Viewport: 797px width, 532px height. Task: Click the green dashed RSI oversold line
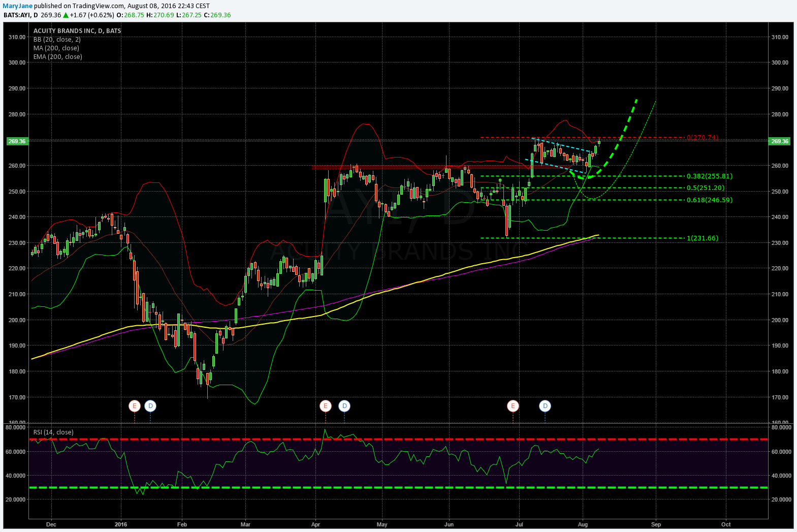pos(398,487)
